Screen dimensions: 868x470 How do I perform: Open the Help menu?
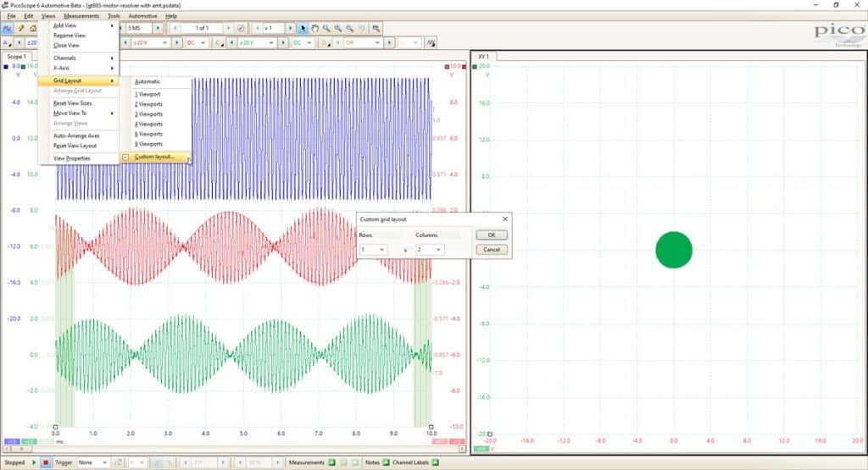(171, 16)
